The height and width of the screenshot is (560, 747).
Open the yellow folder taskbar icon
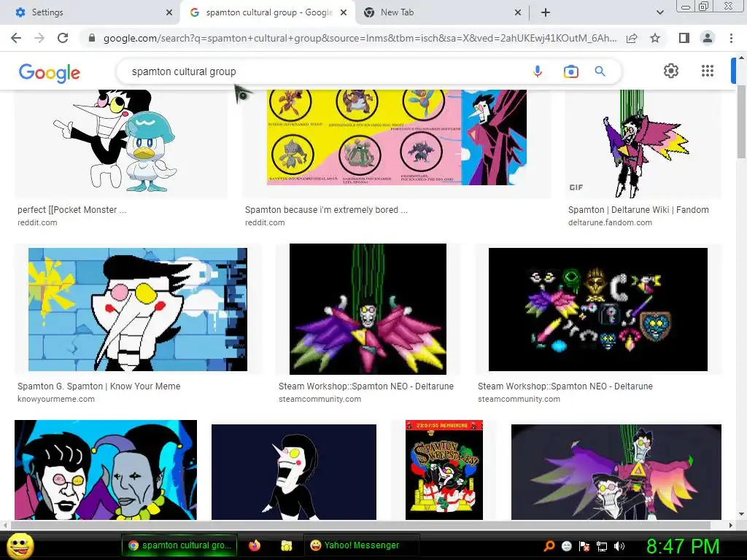pos(286,545)
